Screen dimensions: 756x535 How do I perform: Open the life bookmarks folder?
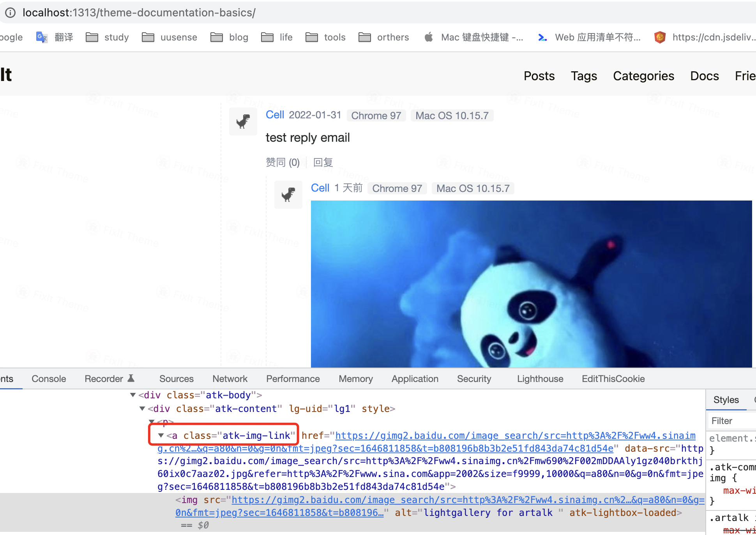point(277,37)
